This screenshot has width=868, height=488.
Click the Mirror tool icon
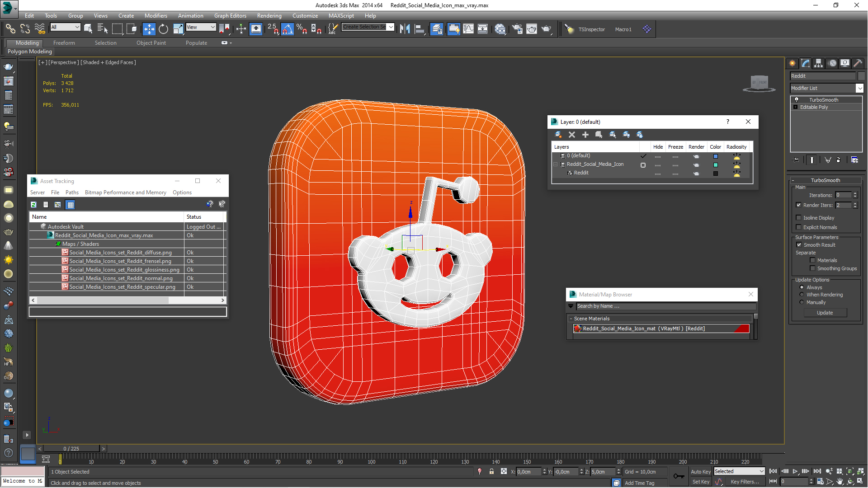click(405, 29)
